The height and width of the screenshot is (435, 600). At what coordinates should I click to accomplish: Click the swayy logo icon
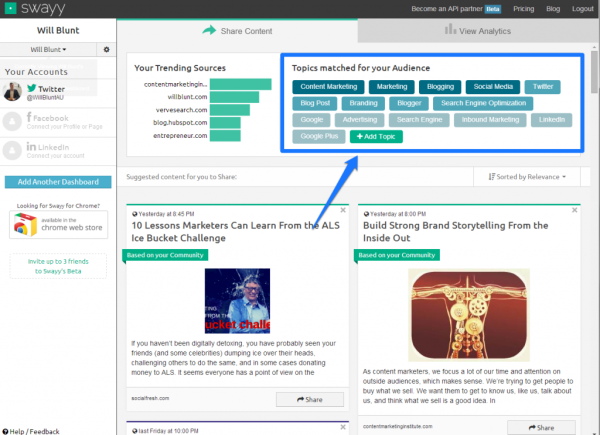click(x=10, y=8)
